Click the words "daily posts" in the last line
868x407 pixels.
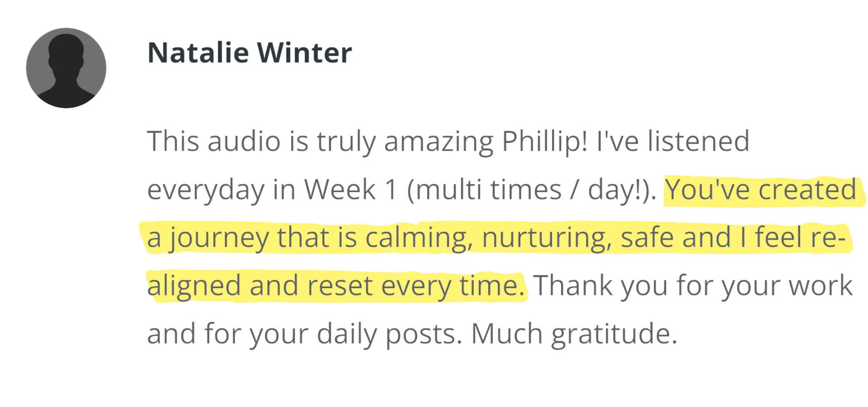(389, 335)
